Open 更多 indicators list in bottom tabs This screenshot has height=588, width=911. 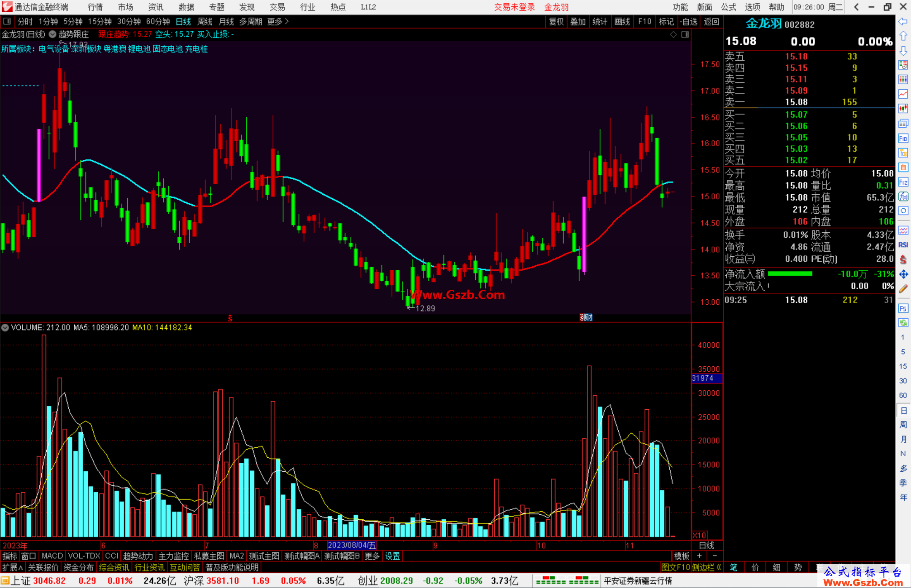[x=372, y=556]
